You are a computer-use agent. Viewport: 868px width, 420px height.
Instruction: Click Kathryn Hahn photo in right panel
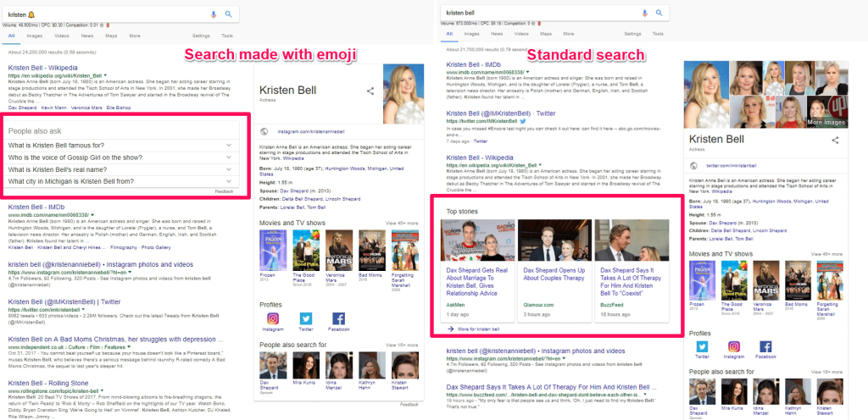coord(798,392)
